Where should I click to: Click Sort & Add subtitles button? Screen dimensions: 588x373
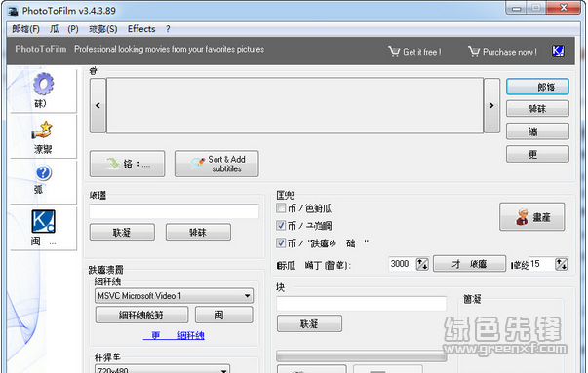(216, 164)
